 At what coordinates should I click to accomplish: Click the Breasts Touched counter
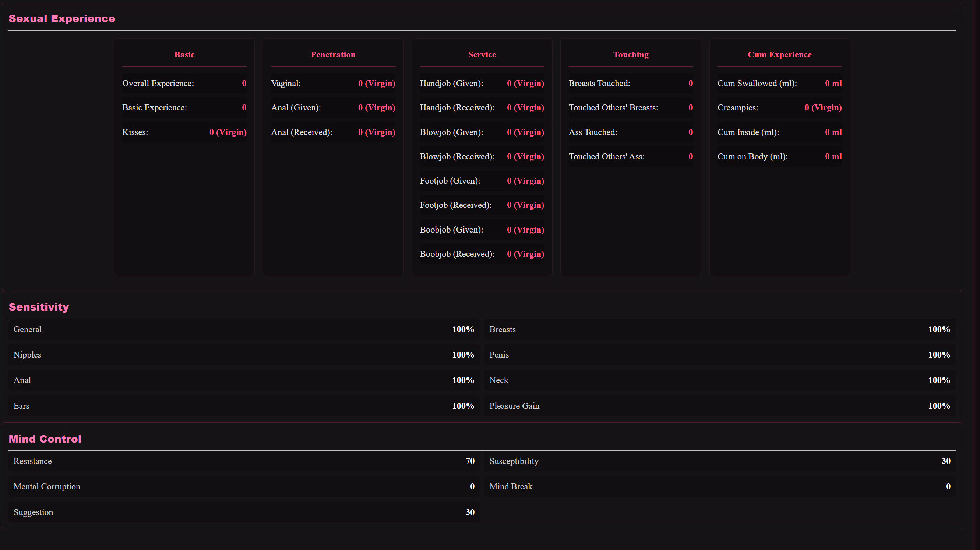(630, 83)
